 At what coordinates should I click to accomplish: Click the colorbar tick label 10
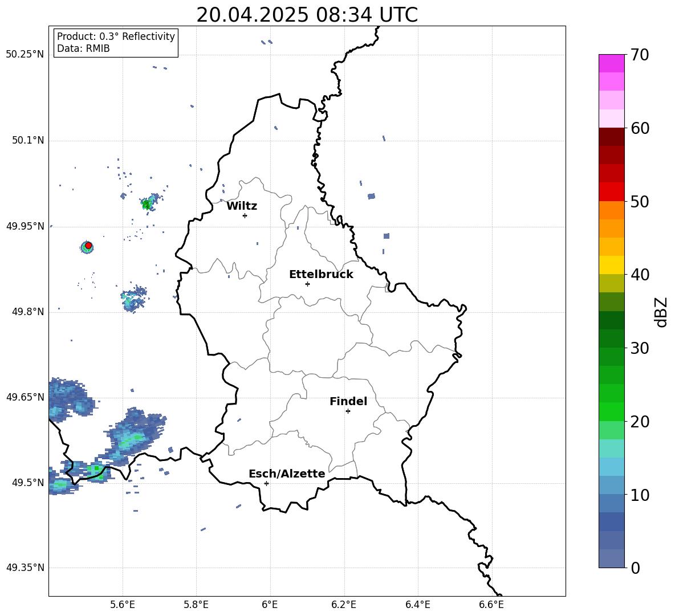640,495
